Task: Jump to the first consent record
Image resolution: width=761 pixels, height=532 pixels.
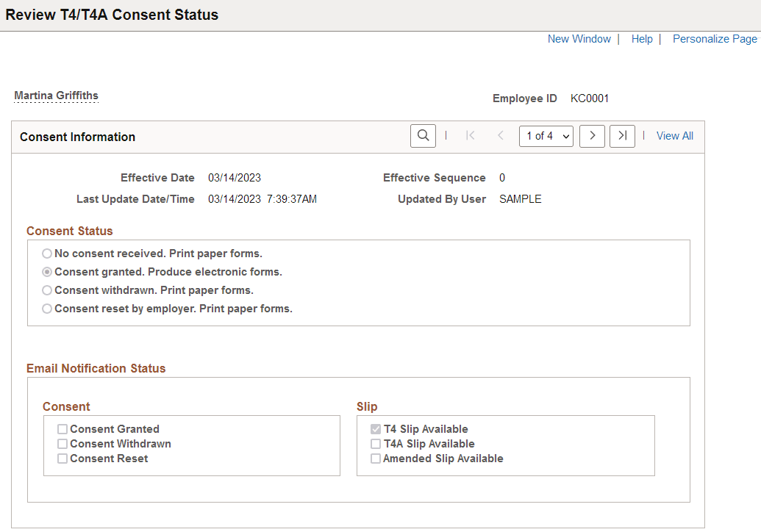Action: 470,136
